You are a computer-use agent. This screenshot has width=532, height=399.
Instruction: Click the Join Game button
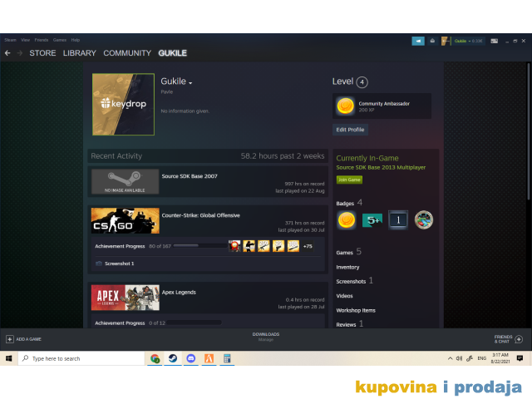(x=348, y=180)
